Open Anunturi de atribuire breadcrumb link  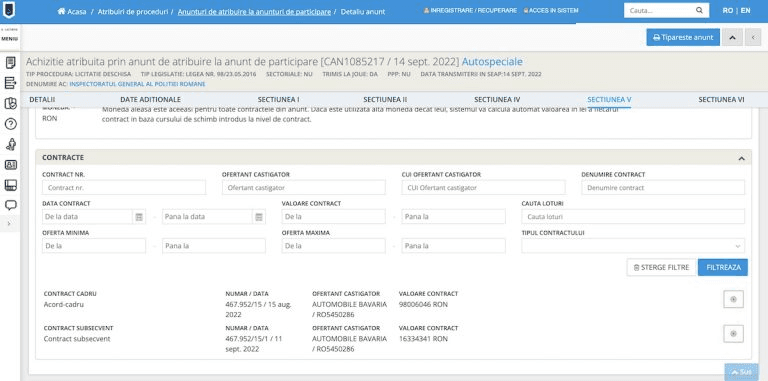coord(254,11)
